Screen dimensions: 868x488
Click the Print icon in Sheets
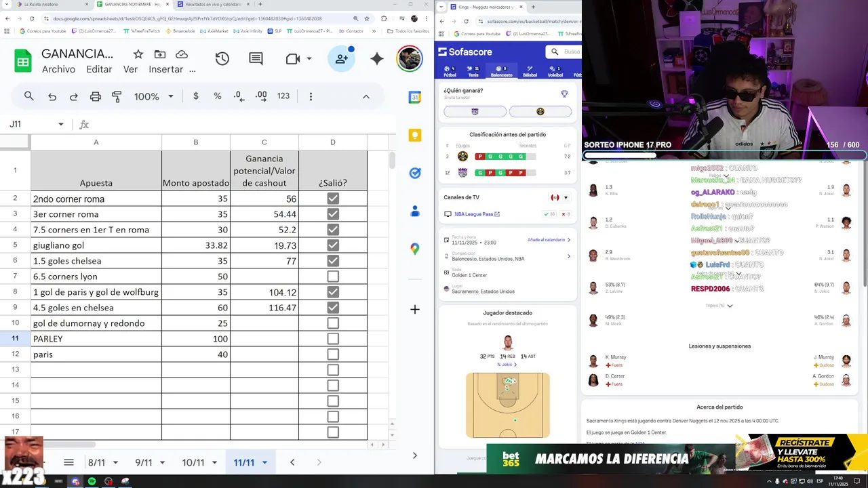click(x=96, y=97)
